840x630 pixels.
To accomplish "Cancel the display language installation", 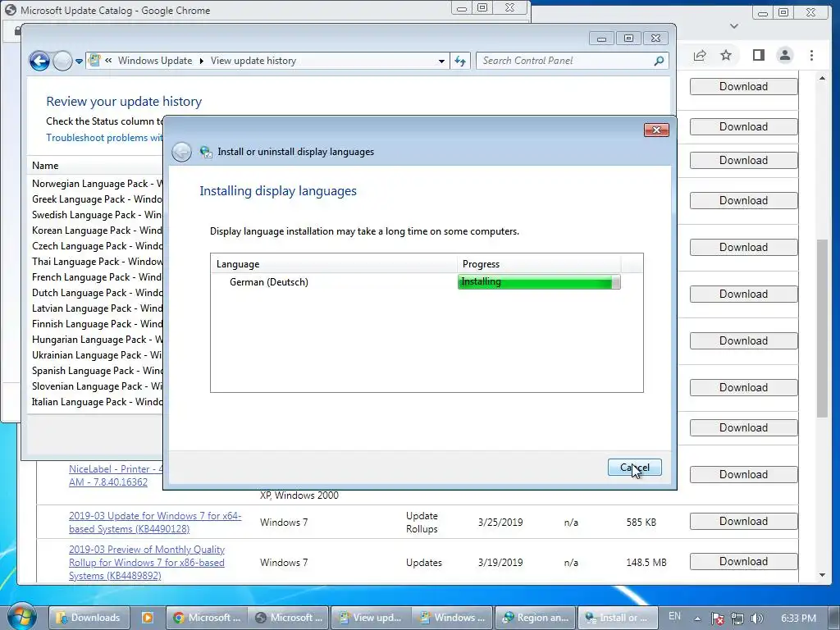I will tap(634, 467).
